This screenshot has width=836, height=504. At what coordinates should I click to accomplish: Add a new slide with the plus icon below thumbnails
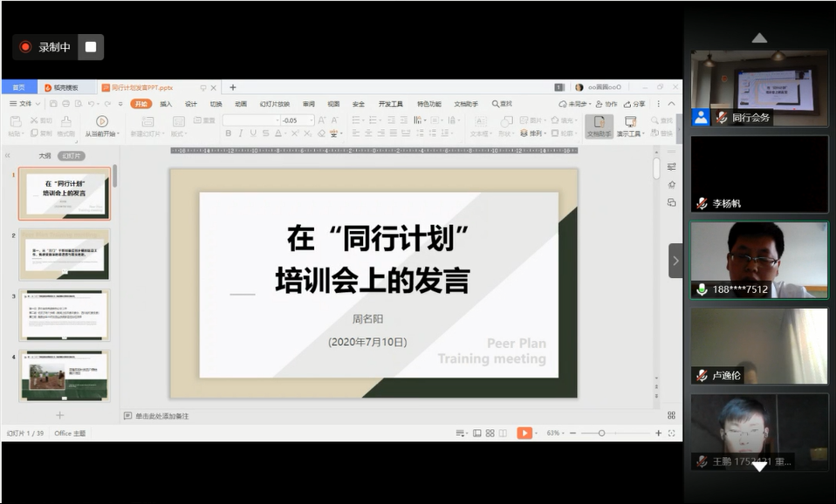click(x=60, y=415)
